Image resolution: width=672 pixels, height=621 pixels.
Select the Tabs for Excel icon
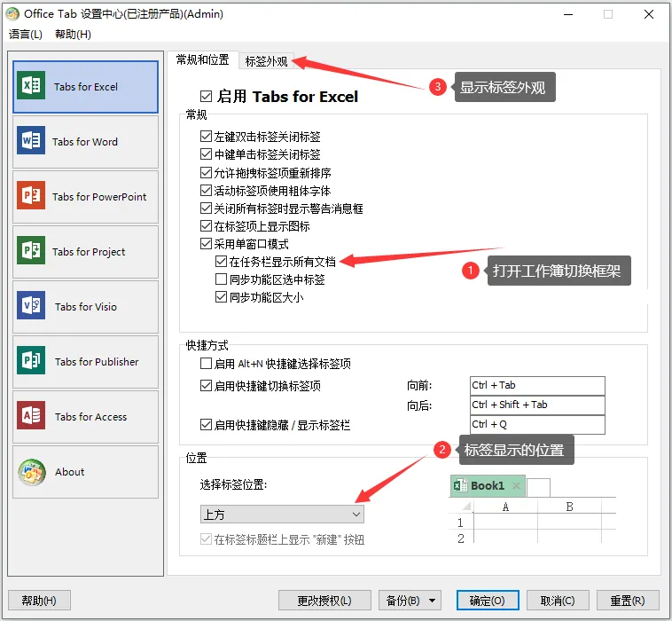click(x=31, y=85)
